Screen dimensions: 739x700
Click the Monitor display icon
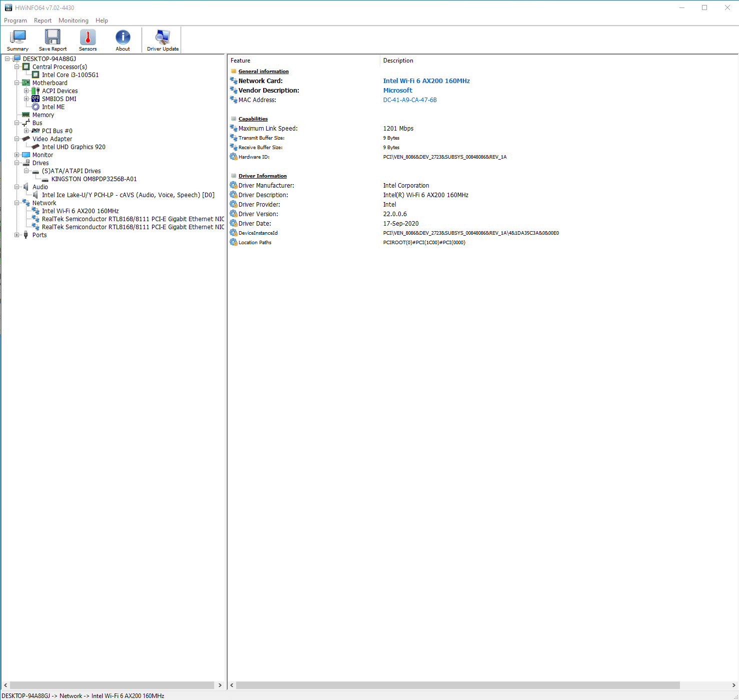(26, 155)
